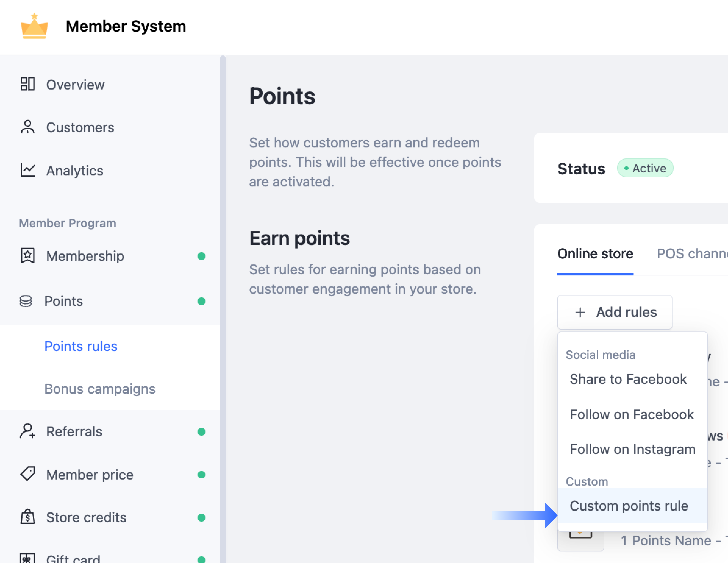Open Overview via its dashboard icon
Viewport: 728px width, 563px height.
click(x=27, y=84)
